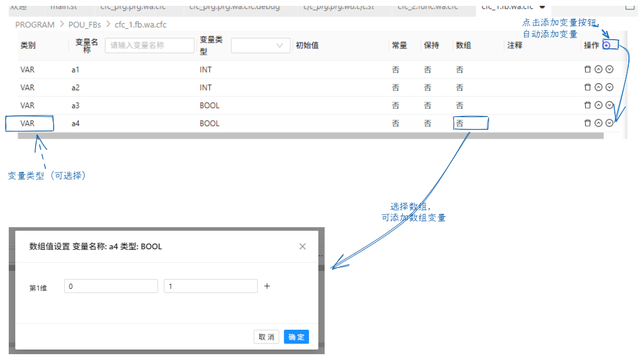Viewport: 644px width, 360px height.
Task: Select the VAR category cell of a4
Action: 27,123
